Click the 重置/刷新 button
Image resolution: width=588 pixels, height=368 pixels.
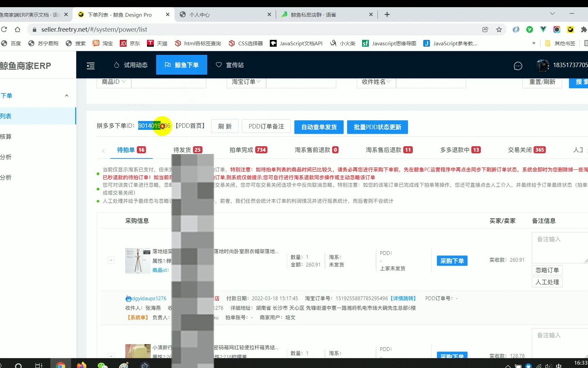point(542,82)
